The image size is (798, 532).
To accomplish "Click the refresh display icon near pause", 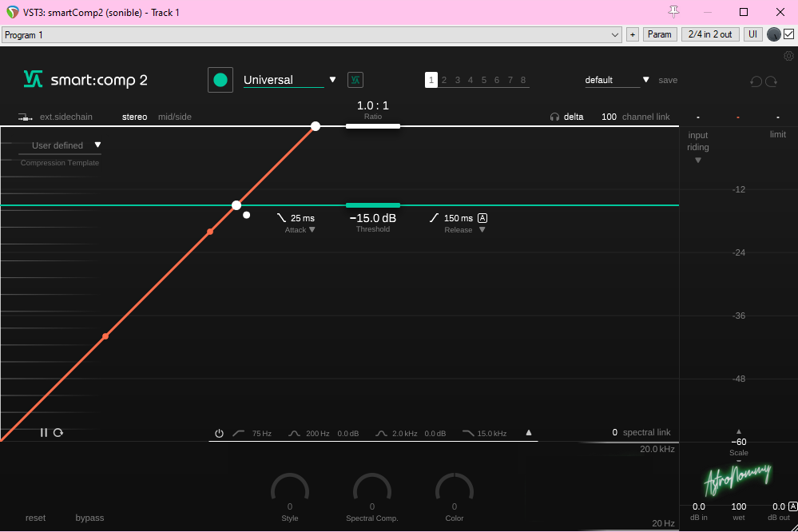I will [58, 432].
